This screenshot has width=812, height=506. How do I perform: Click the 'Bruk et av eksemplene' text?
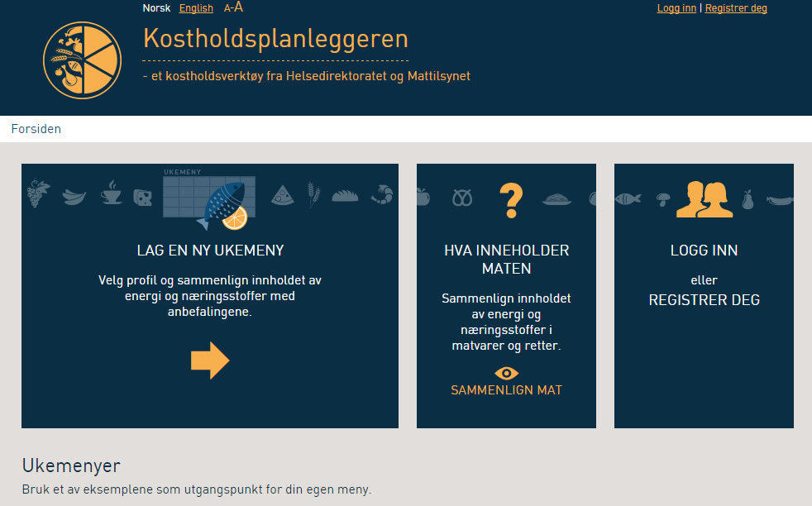pyautogui.click(x=197, y=489)
